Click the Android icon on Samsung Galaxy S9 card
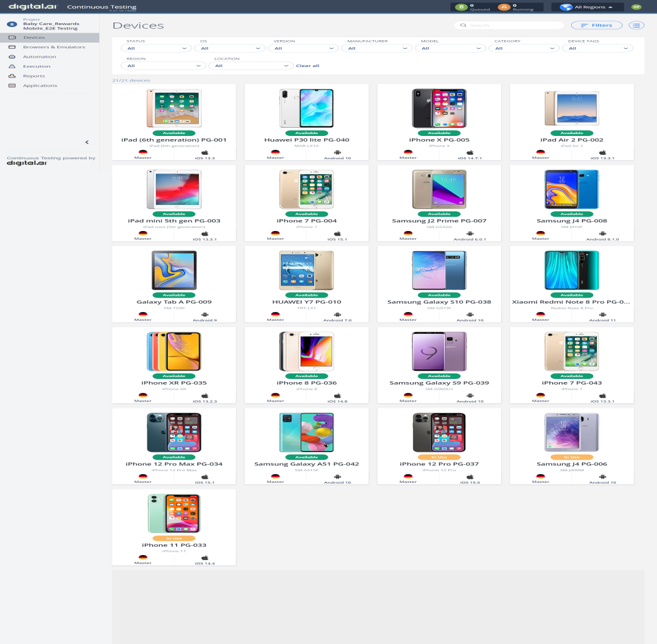657x644 pixels. click(x=470, y=396)
